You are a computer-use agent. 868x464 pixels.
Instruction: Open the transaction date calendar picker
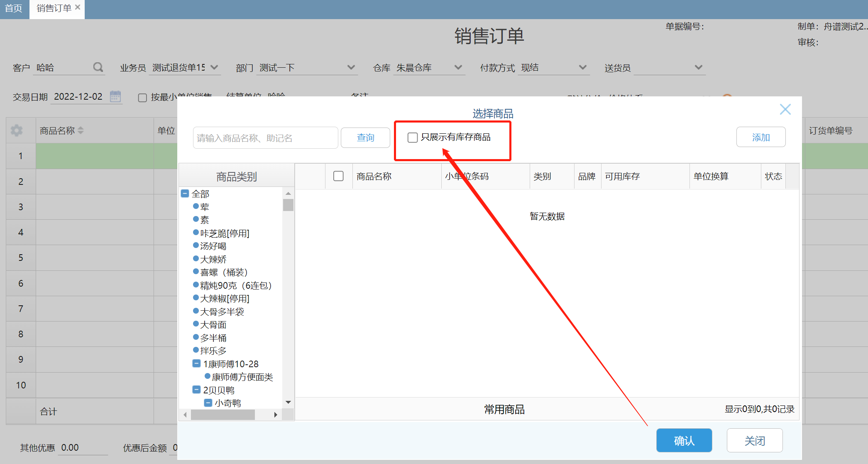[x=115, y=96]
